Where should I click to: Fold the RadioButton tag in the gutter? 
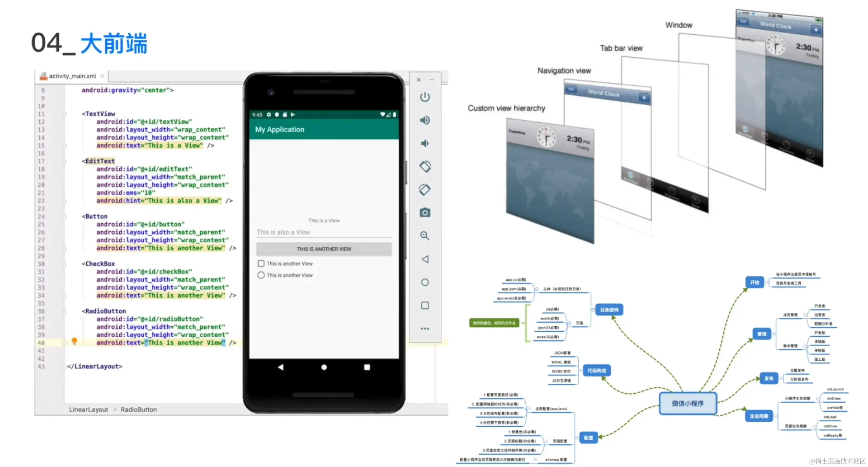(64, 311)
